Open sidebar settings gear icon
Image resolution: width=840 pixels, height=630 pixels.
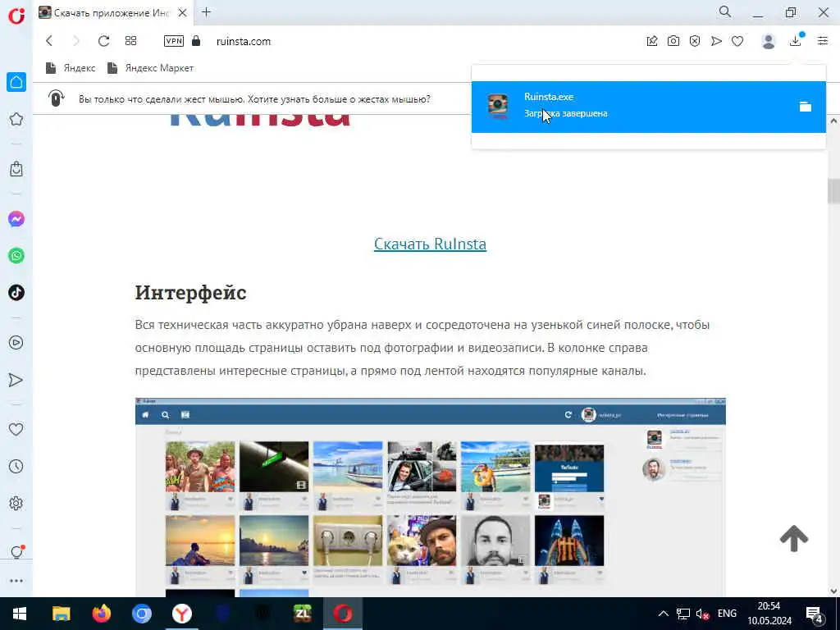[x=16, y=503]
